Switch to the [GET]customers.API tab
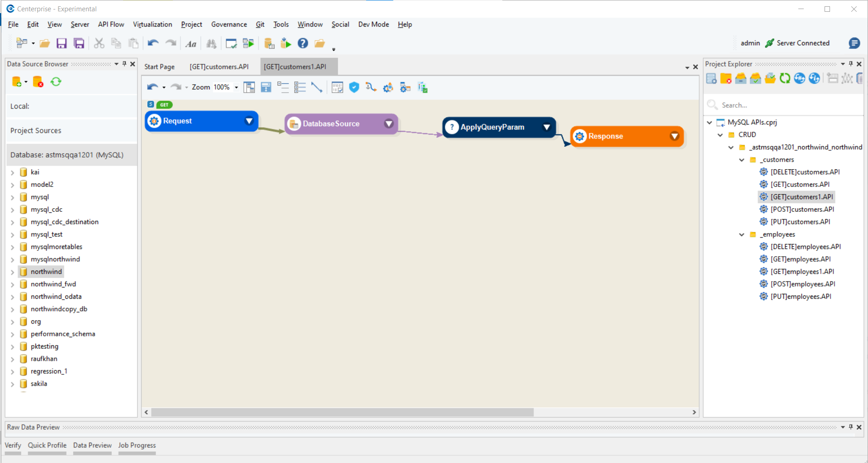Screen dimensions: 868x463 click(219, 67)
